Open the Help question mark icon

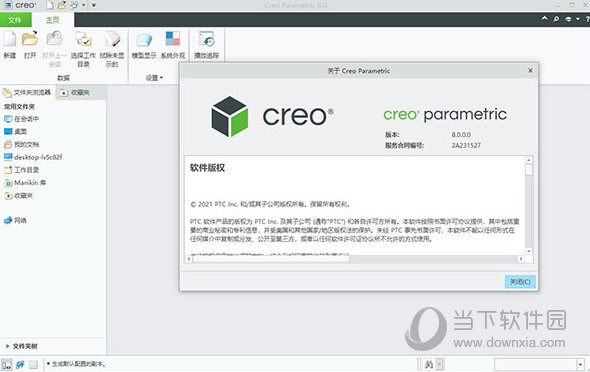tap(587, 19)
